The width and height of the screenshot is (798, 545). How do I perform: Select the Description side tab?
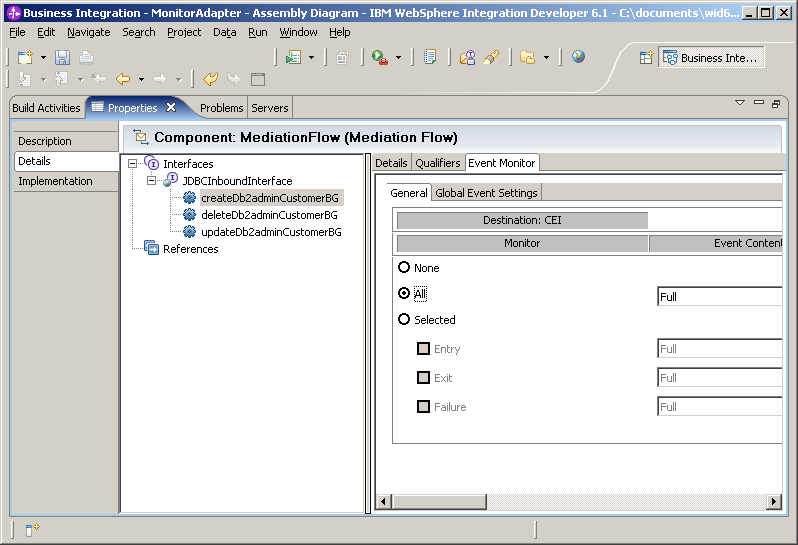coord(66,141)
